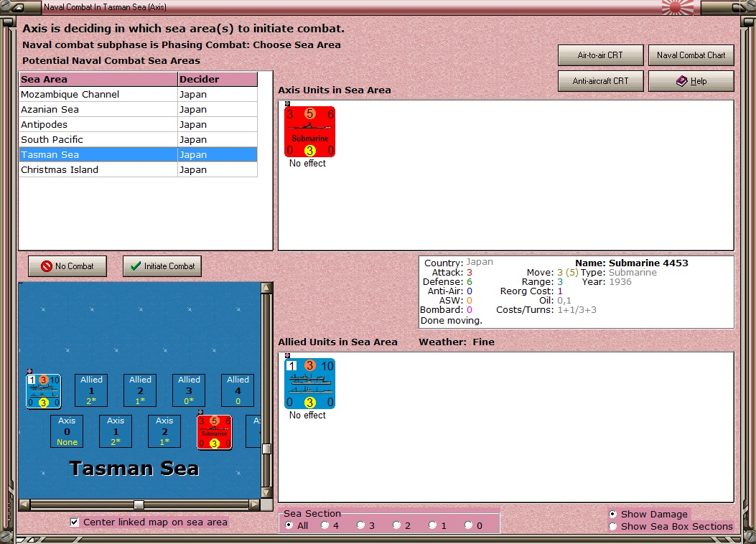Viewport: 756px width, 544px height.
Task: Click the Axis 0 None sea box
Action: tap(67, 431)
